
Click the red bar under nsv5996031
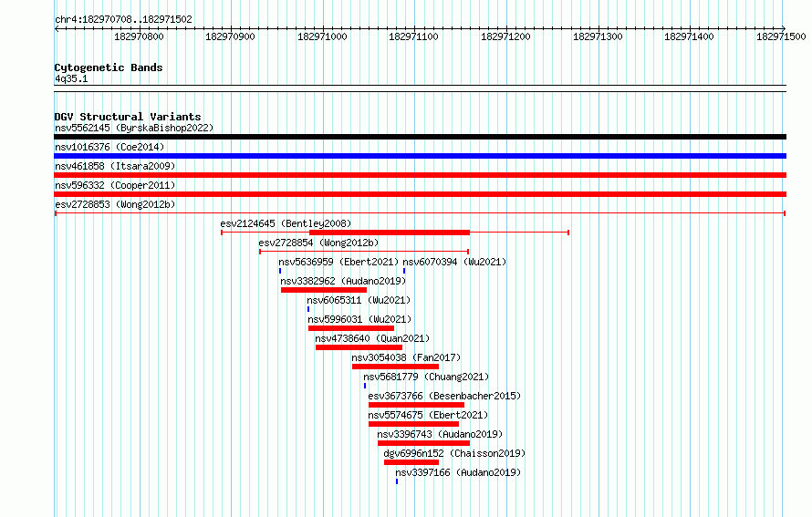click(351, 328)
